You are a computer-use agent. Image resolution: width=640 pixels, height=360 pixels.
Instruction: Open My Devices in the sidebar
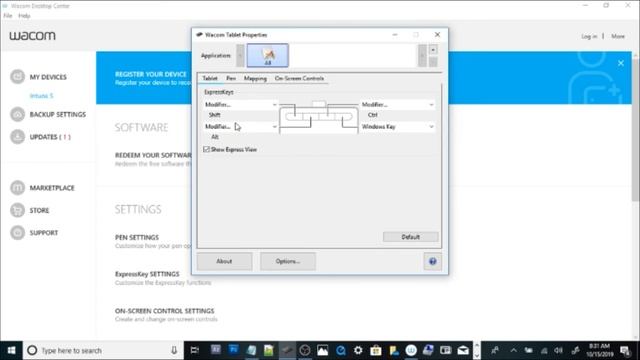tap(48, 77)
